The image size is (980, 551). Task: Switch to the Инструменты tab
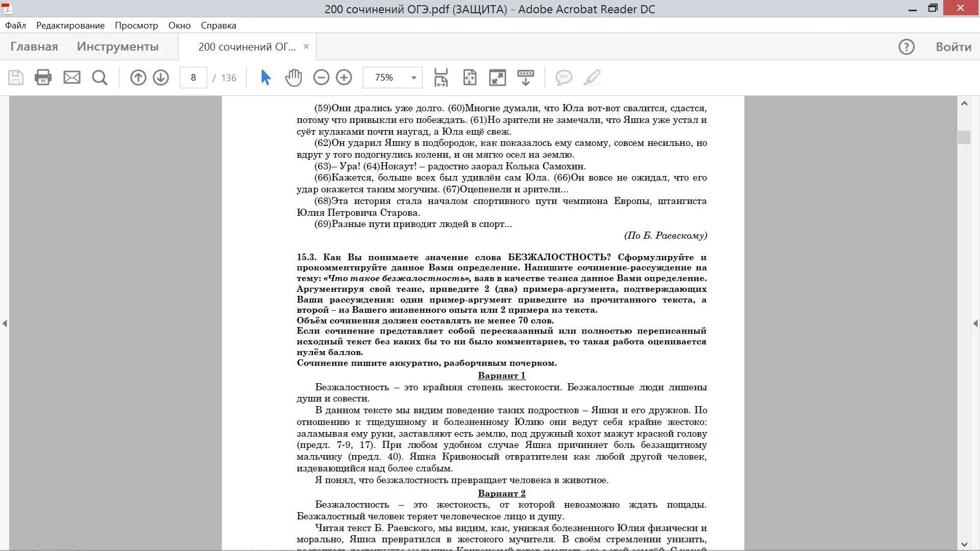(118, 46)
